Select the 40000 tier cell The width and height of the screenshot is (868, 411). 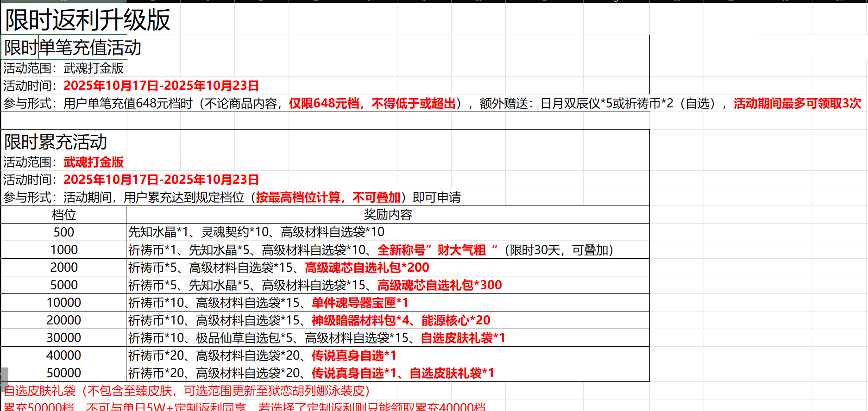pos(63,355)
